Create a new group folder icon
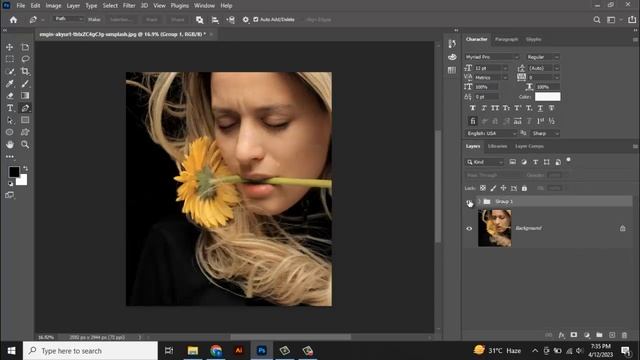 (599, 335)
